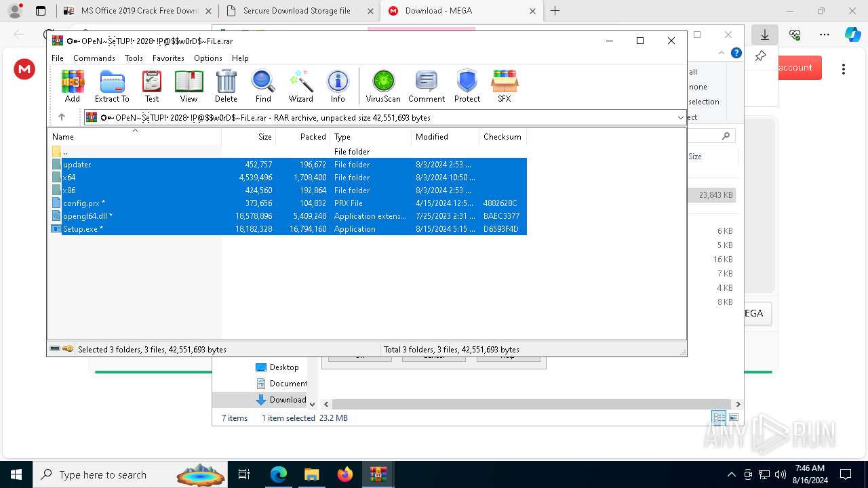The width and height of the screenshot is (868, 488).
Task: Sort by the Checksum column header
Action: (x=502, y=137)
